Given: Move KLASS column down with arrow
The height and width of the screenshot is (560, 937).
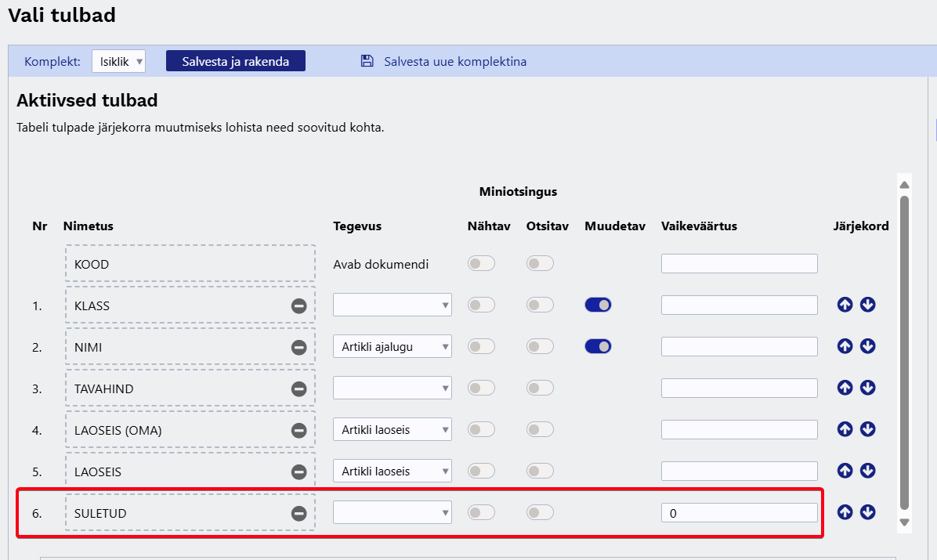Looking at the screenshot, I should point(867,305).
